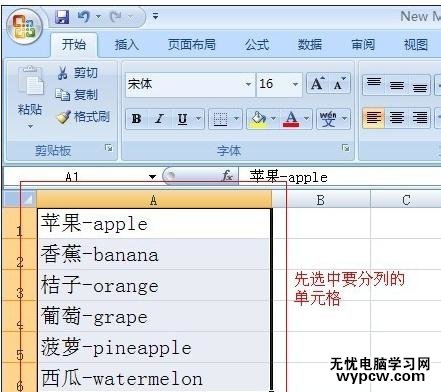Click the 粘贴 paste icon

coord(30,81)
